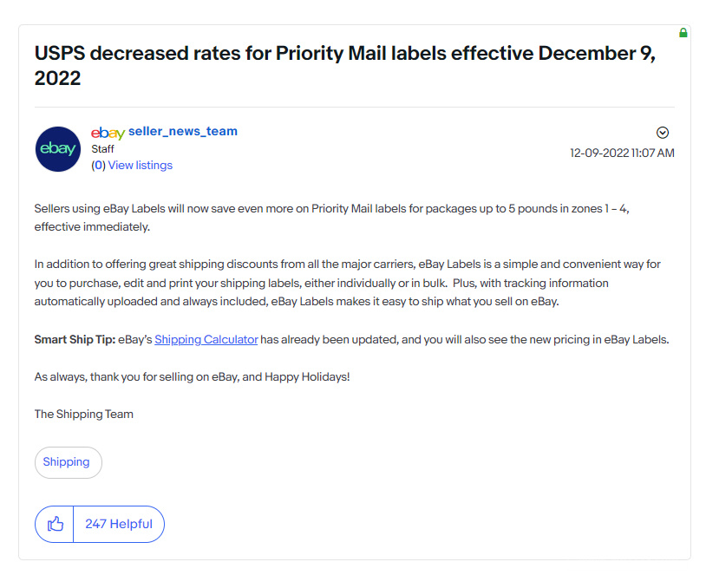Click the "(0)" listings count

coord(97,165)
